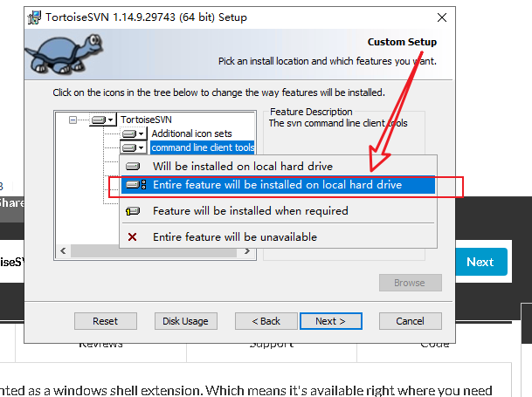The height and width of the screenshot is (397, 532).
Task: Click the red X unavailable icon
Action: coord(132,237)
